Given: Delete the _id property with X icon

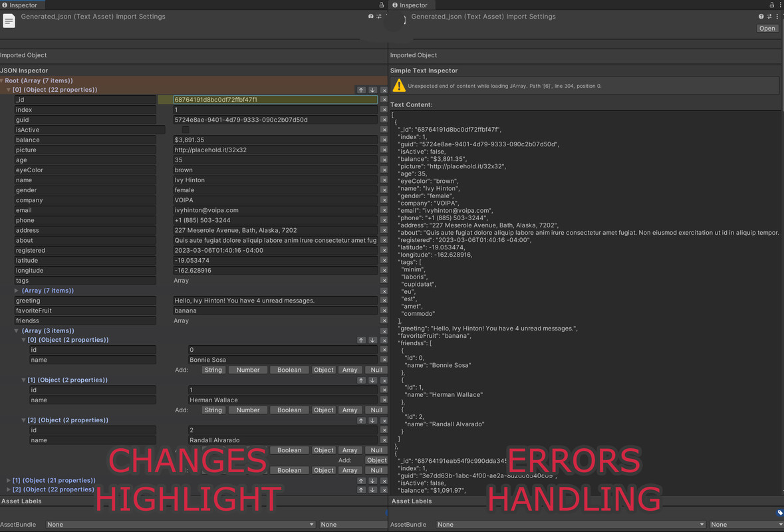Looking at the screenshot, I should [384, 100].
